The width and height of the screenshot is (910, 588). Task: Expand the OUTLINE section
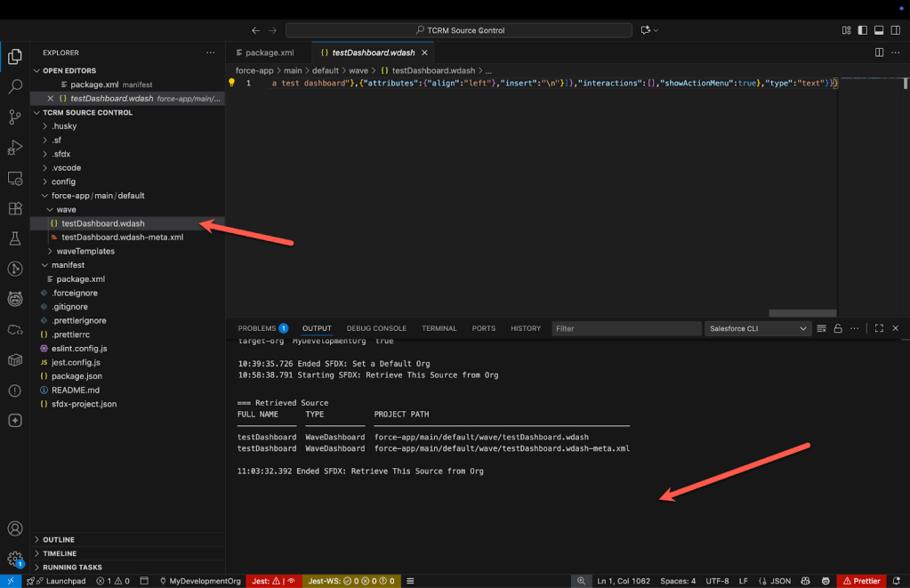pos(59,540)
